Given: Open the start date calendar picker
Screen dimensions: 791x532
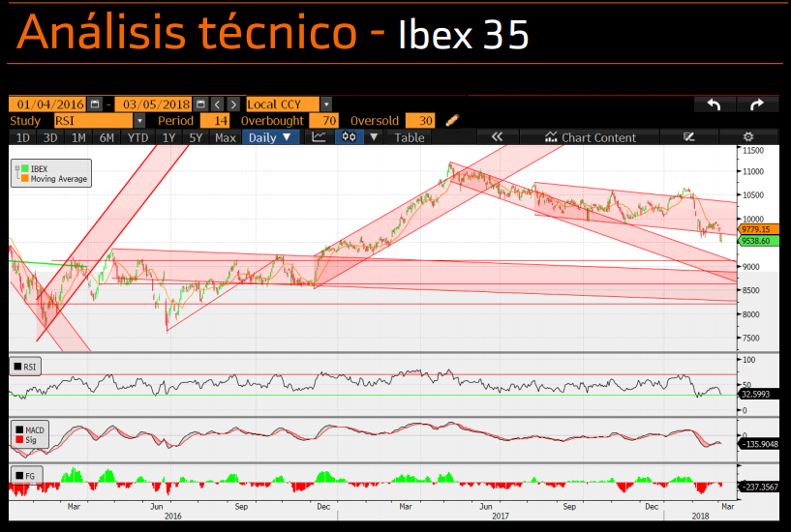Looking at the screenshot, I should [95, 104].
